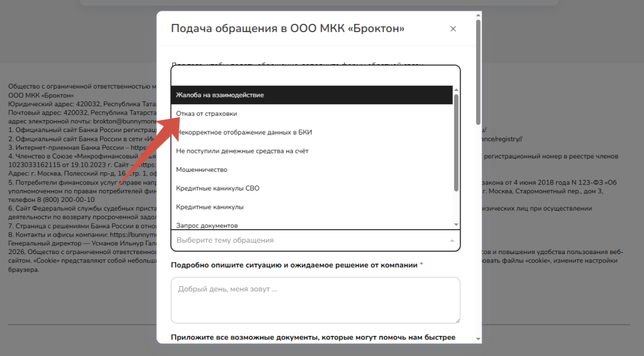Click the brokton email address in footer
Viewport: 644px width, 356px height.
tap(125, 121)
